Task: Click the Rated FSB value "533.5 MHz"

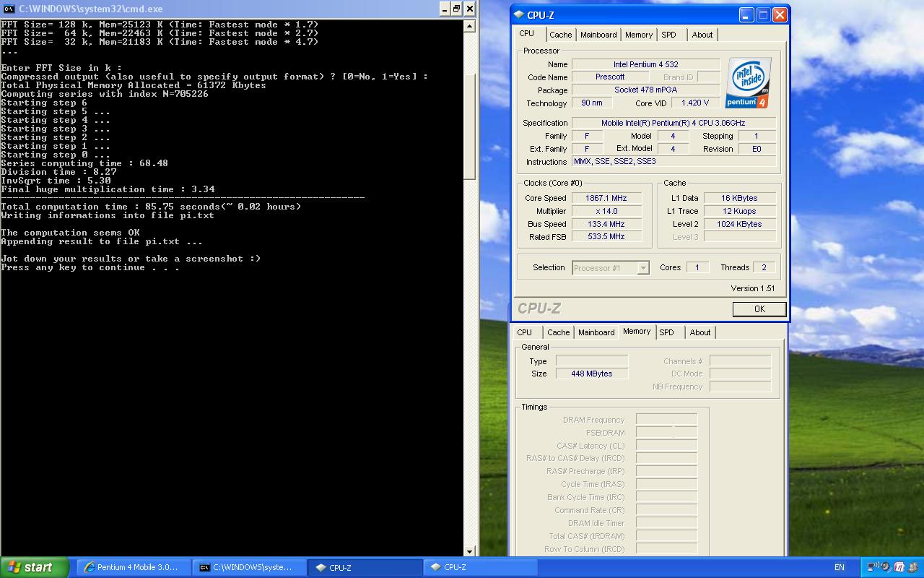Action: click(606, 236)
